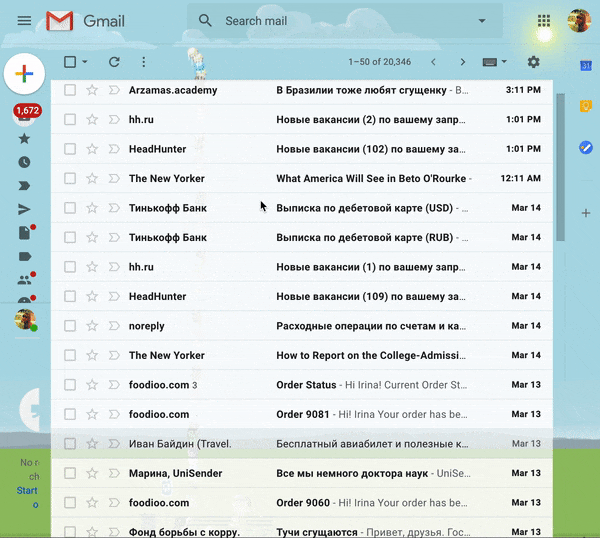Open the 'Order Status' email from foodioo.com
Screen dimensions: 600x538
[302, 385]
